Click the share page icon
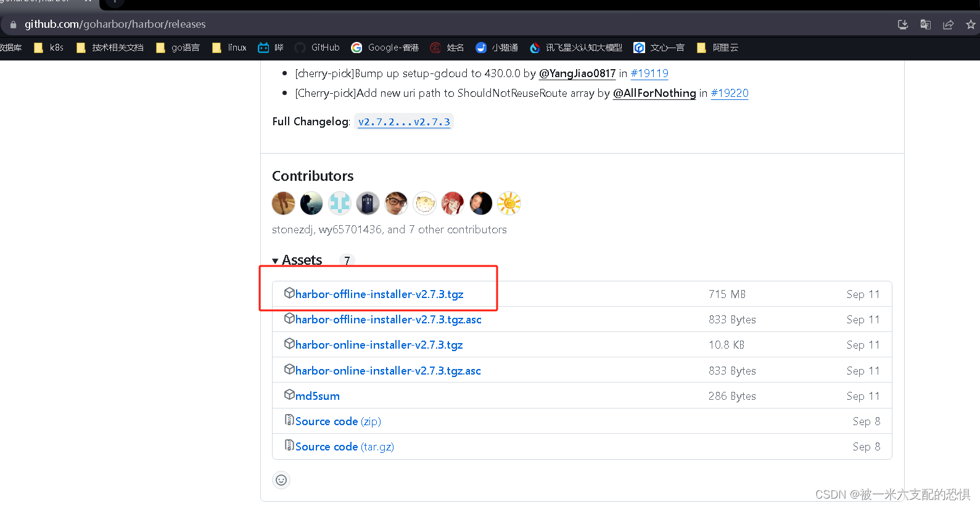The image size is (980, 506). (949, 25)
